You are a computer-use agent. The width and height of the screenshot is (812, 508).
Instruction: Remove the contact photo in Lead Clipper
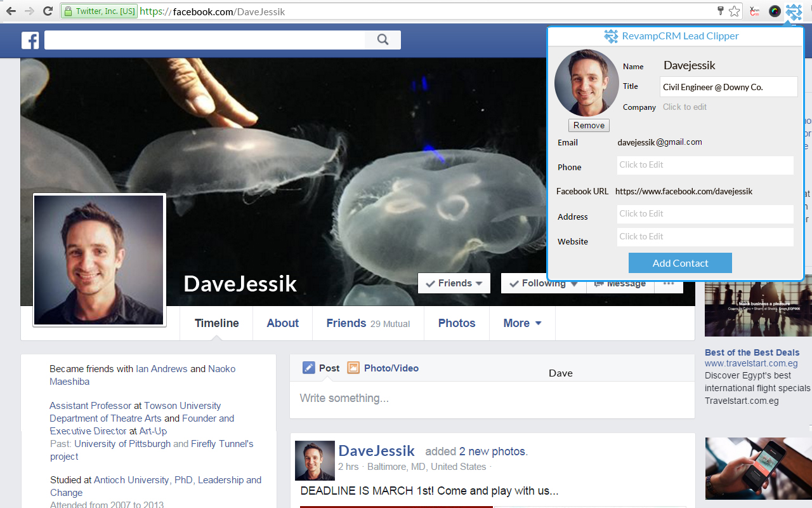point(589,125)
